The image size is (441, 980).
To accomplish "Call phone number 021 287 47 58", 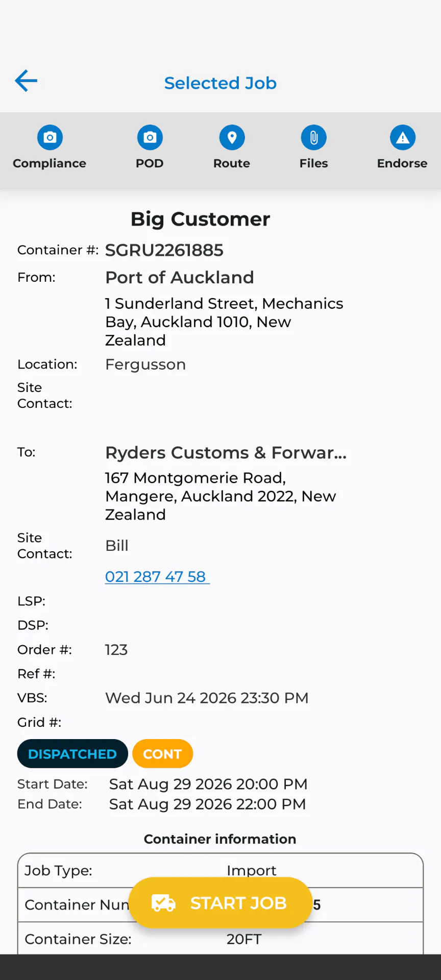I will pos(157,576).
